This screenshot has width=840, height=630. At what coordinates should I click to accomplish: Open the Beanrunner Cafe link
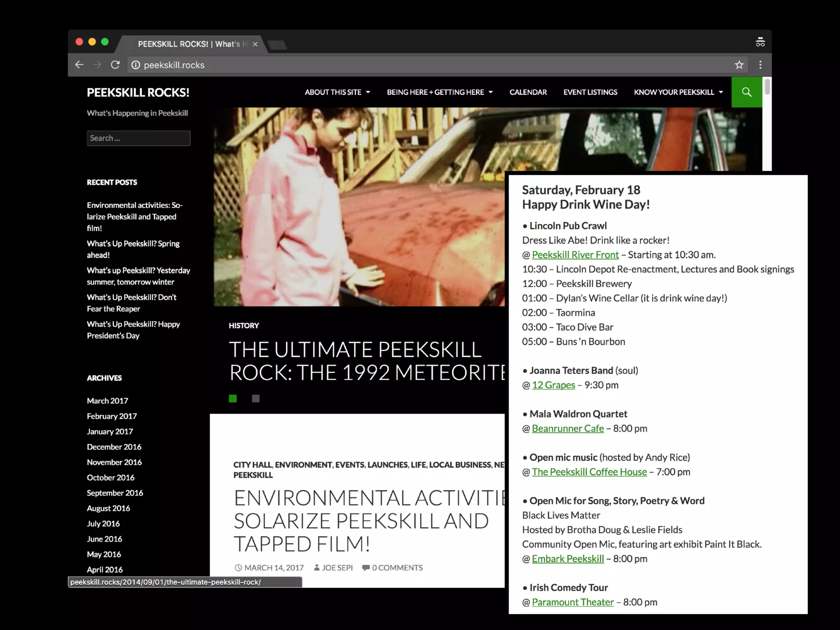pos(568,429)
